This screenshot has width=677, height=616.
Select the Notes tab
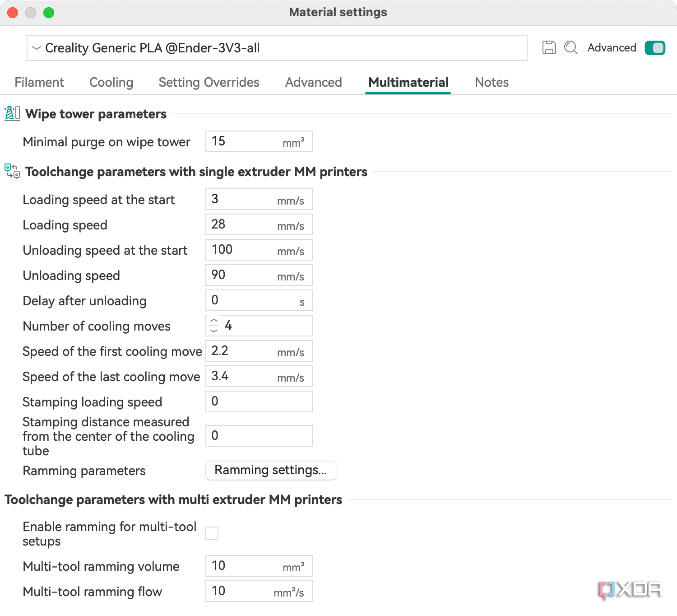tap(492, 82)
